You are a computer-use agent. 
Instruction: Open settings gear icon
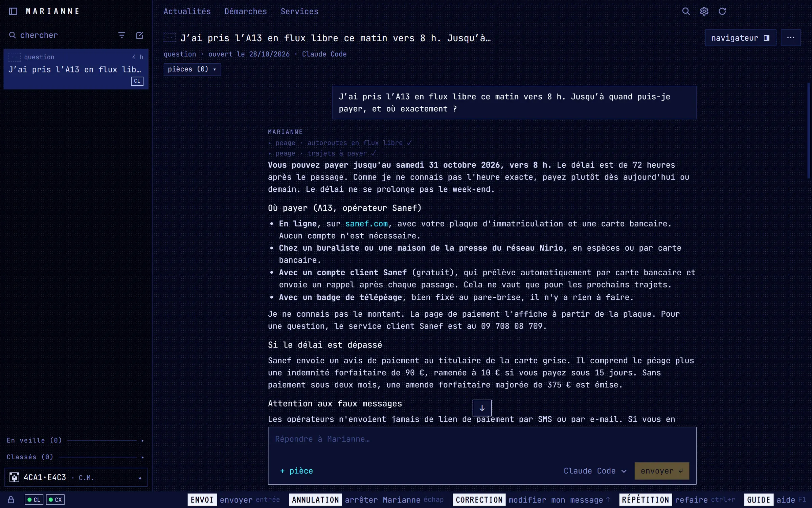pos(704,11)
